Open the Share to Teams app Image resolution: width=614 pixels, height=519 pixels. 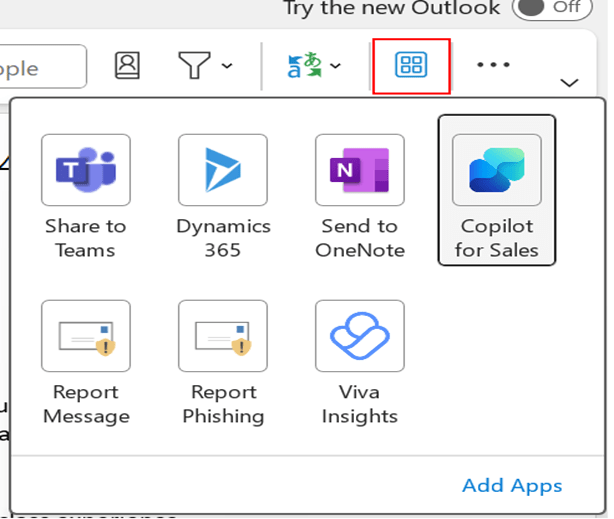[86, 168]
